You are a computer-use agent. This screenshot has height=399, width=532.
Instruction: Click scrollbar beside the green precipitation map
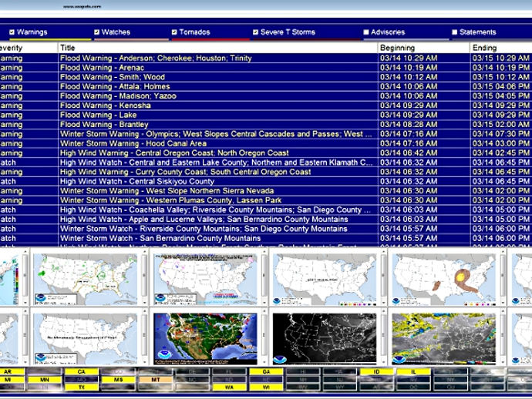(x=144, y=277)
